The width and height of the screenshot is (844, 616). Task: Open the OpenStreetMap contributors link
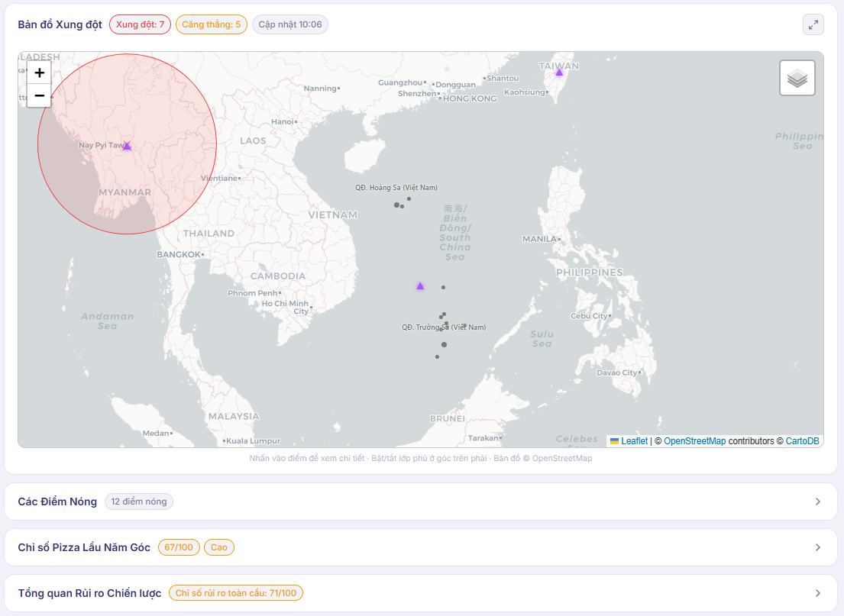pyautogui.click(x=694, y=441)
